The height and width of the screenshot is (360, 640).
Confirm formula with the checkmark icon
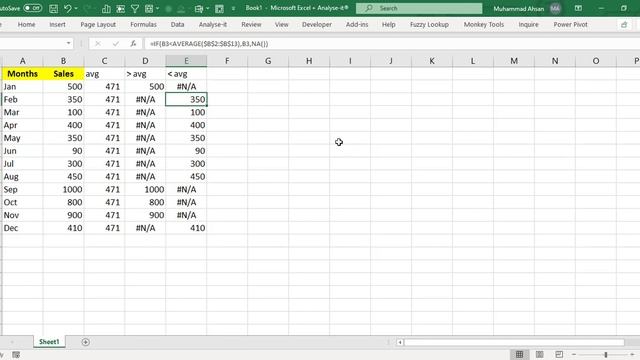pyautogui.click(x=116, y=43)
